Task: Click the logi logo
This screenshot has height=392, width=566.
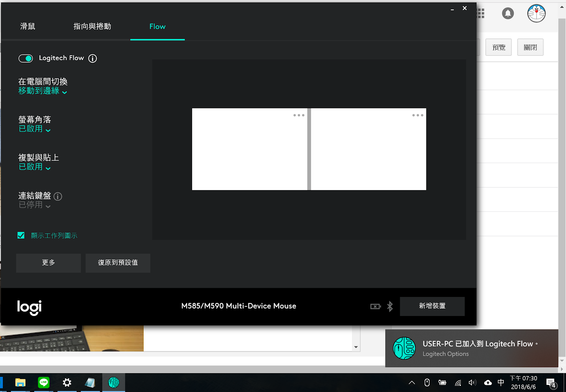Action: 29,308
